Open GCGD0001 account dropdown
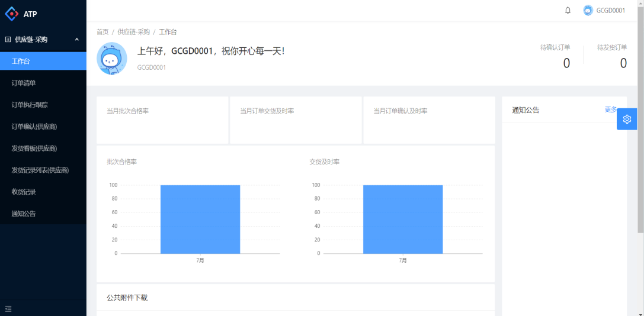644x316 pixels. 610,11
